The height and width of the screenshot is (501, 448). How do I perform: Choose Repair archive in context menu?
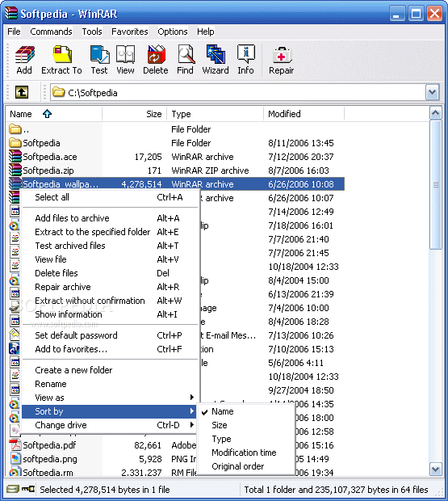coord(110,287)
